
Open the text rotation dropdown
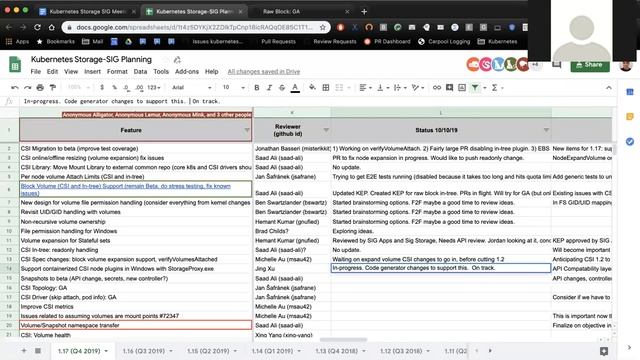pyautogui.click(x=418, y=88)
